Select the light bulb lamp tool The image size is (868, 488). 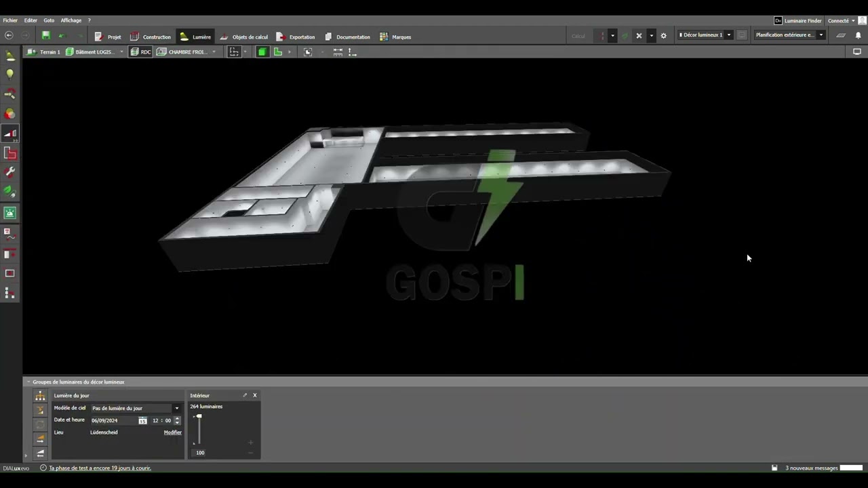coord(10,75)
